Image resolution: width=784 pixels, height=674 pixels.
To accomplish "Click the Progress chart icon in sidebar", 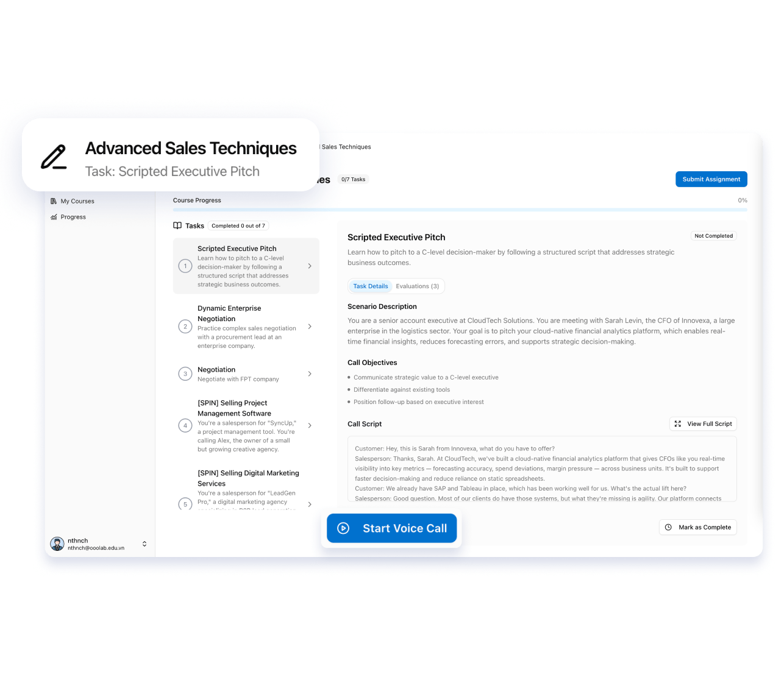I will 54,217.
